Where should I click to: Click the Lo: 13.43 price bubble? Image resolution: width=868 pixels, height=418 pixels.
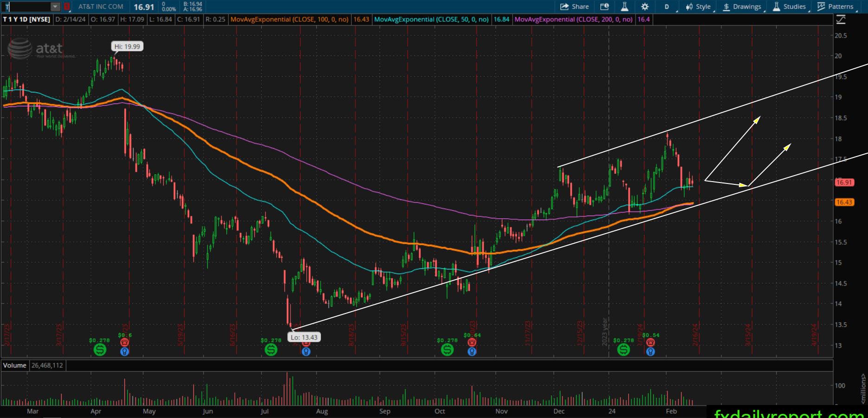(304, 337)
